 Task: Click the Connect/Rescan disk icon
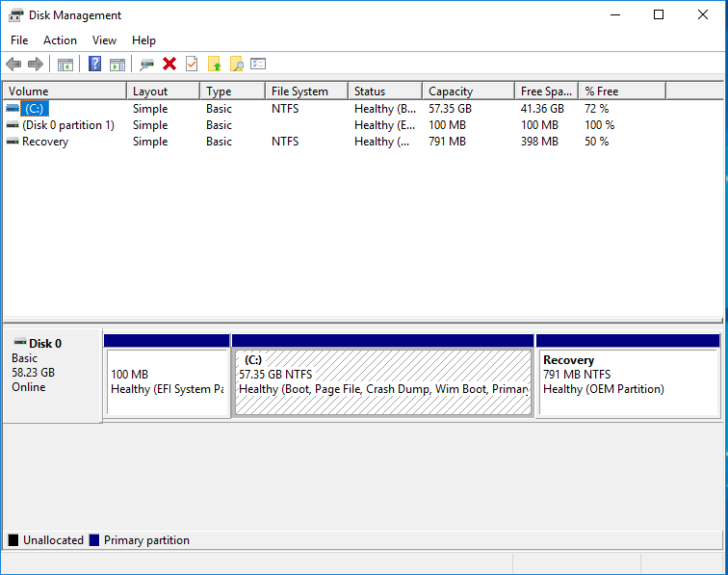pyautogui.click(x=146, y=65)
